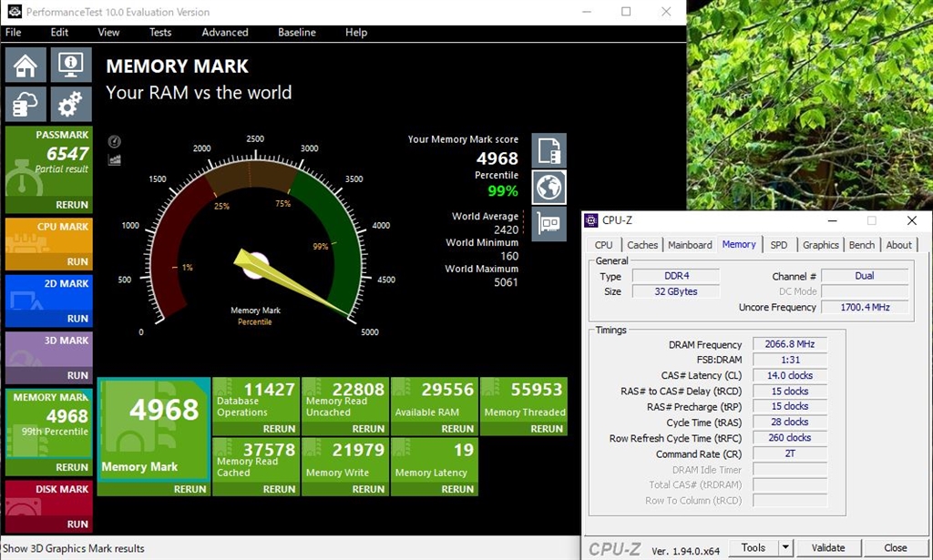The height and width of the screenshot is (560, 933).
Task: Switch to the SPD tab in CPU-Z
Action: [779, 245]
